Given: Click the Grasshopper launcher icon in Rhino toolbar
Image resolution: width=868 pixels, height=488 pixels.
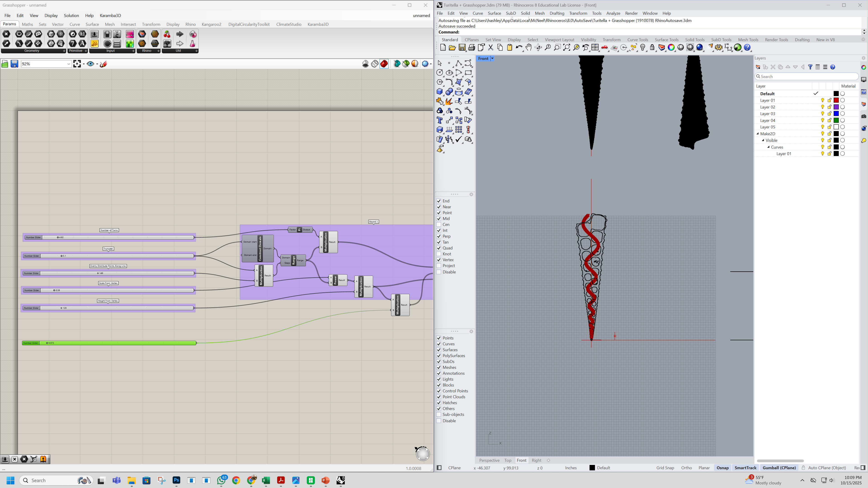Looking at the screenshot, I should tap(738, 47).
